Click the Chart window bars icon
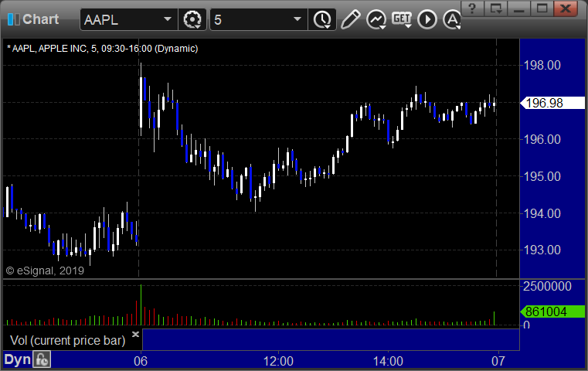This screenshot has height=371, width=588. 13,19
